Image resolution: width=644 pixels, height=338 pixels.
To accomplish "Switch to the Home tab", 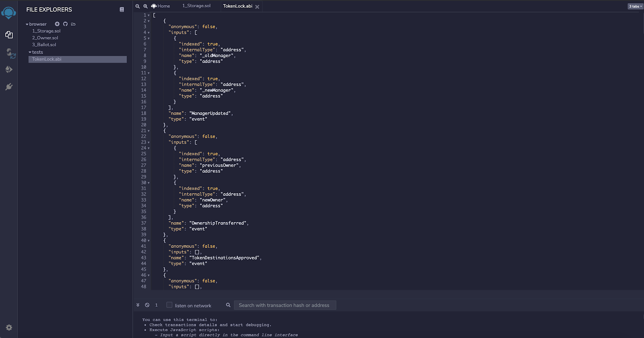I will tap(161, 6).
